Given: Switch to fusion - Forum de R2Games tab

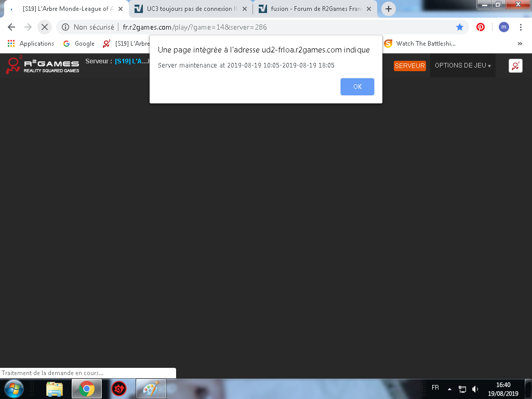Looking at the screenshot, I should click(x=314, y=9).
